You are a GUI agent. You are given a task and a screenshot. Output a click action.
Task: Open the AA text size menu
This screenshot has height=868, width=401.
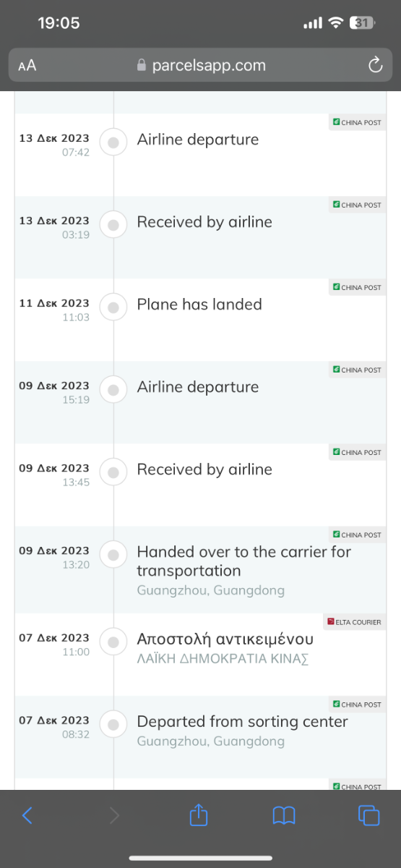(x=27, y=66)
